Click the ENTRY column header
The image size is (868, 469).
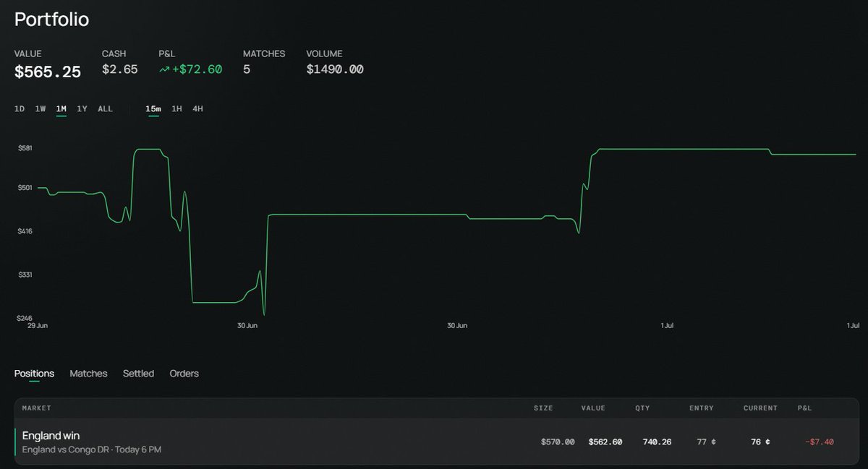click(x=701, y=408)
